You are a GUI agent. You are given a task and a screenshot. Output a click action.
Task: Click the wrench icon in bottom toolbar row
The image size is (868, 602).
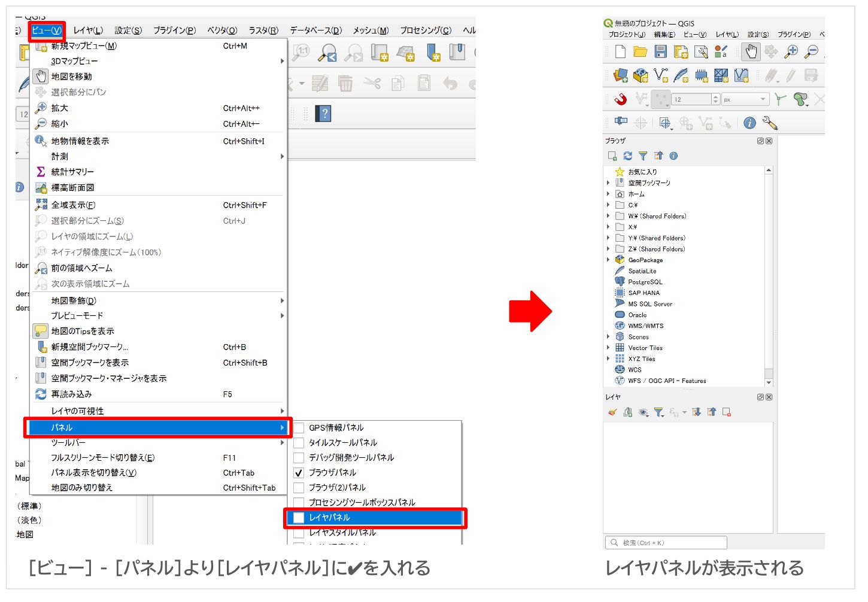(770, 123)
